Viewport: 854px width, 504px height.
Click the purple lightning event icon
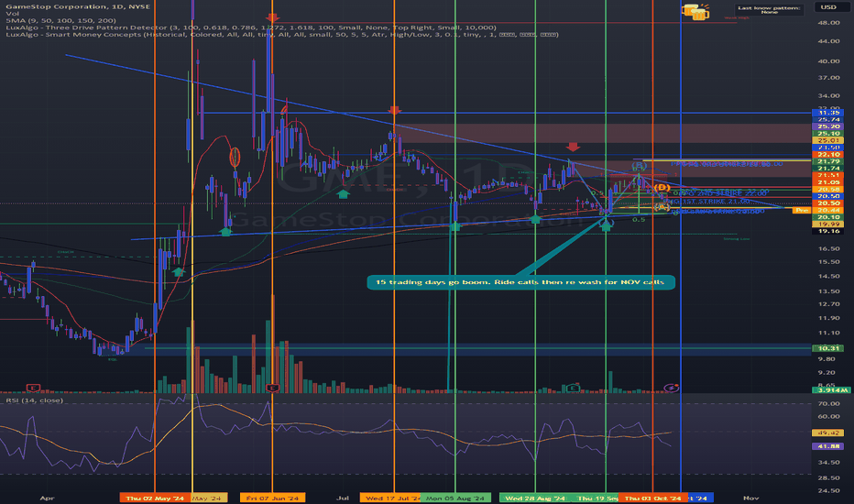click(672, 389)
